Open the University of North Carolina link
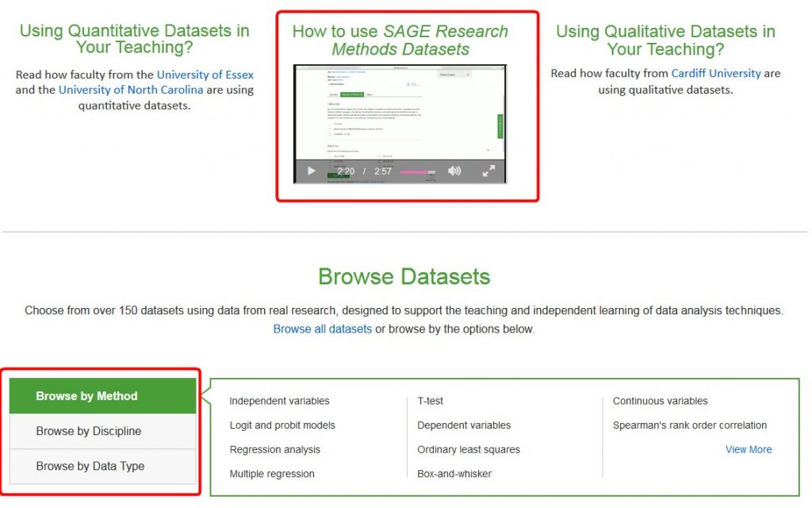Viewport: 812px width, 508px height. (131, 90)
